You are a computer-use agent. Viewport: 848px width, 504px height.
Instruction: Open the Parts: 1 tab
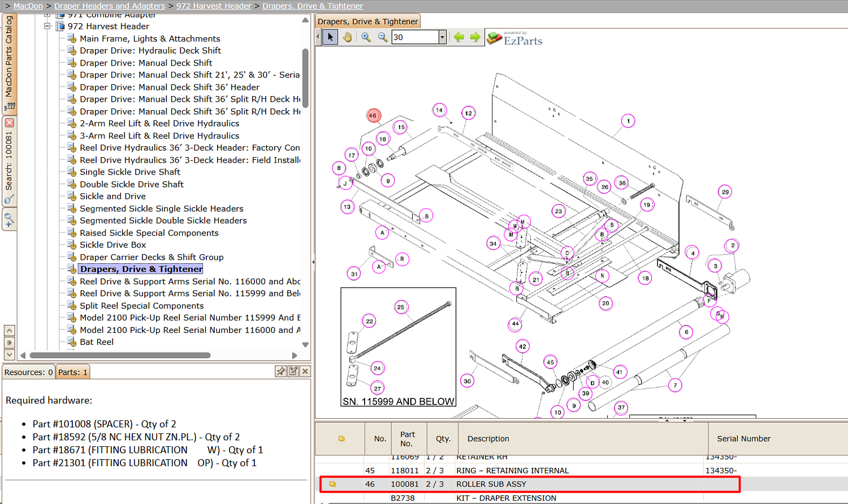pos(73,372)
